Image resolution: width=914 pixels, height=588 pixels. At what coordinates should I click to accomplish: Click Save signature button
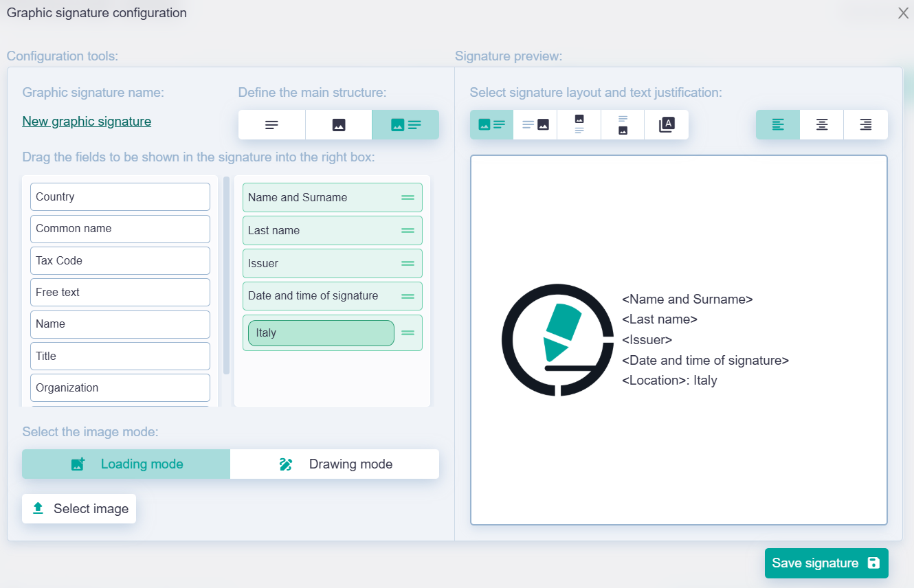[x=826, y=563]
